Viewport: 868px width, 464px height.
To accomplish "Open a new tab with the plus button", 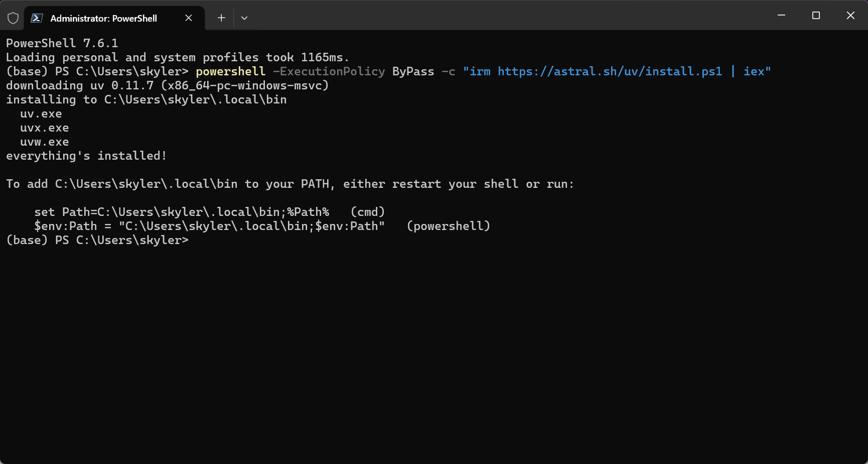I will point(221,18).
